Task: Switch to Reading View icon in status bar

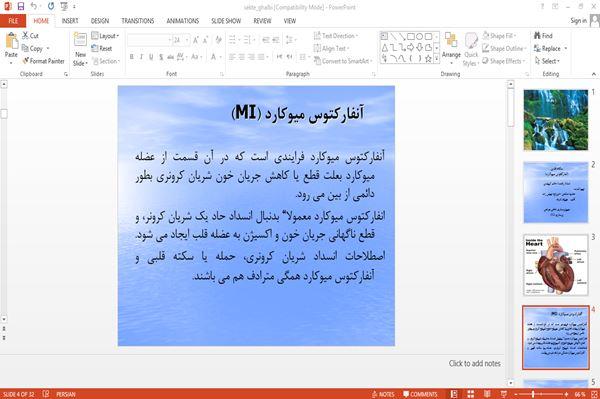Action: (x=487, y=394)
